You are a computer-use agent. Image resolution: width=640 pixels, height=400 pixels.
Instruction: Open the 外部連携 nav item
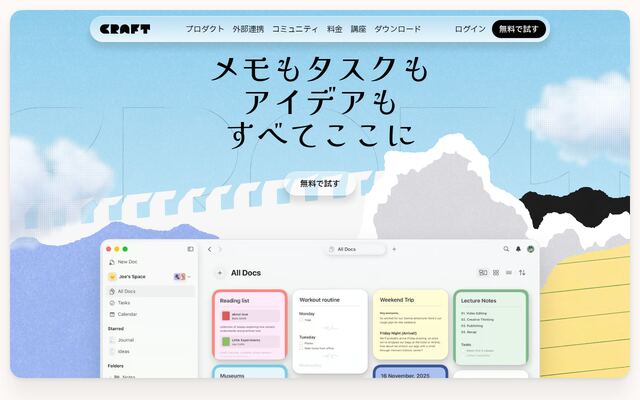pyautogui.click(x=248, y=29)
